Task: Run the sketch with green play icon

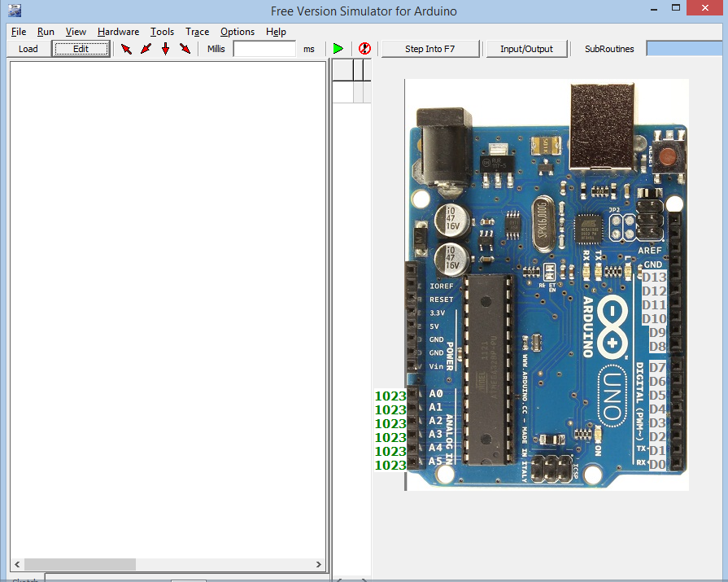Action: point(338,48)
